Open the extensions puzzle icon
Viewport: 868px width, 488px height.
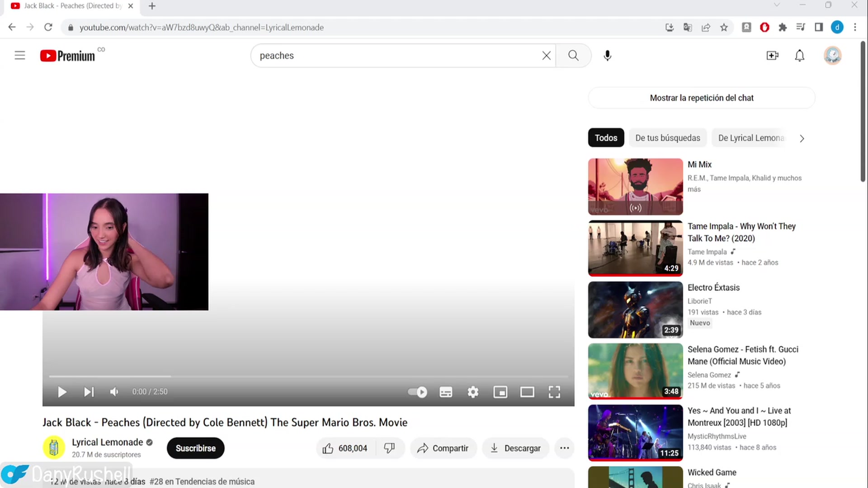point(783,28)
